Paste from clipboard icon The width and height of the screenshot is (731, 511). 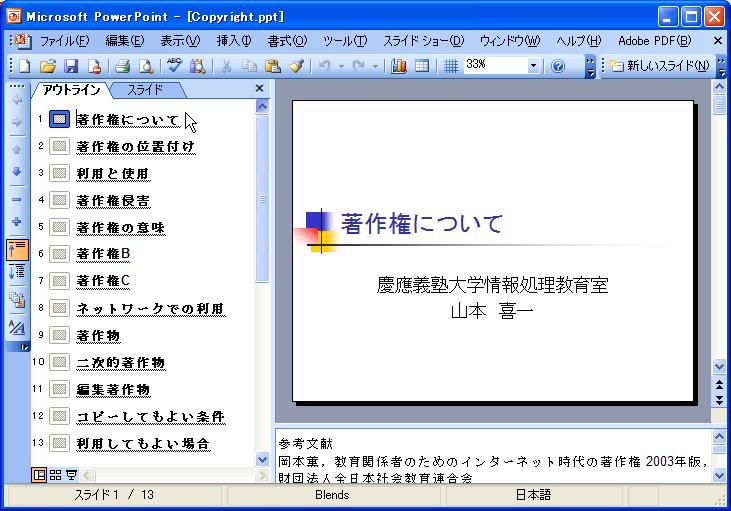click(x=272, y=66)
